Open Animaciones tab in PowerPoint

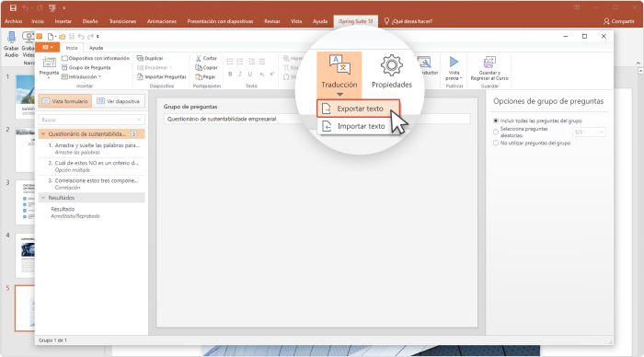[x=162, y=21]
